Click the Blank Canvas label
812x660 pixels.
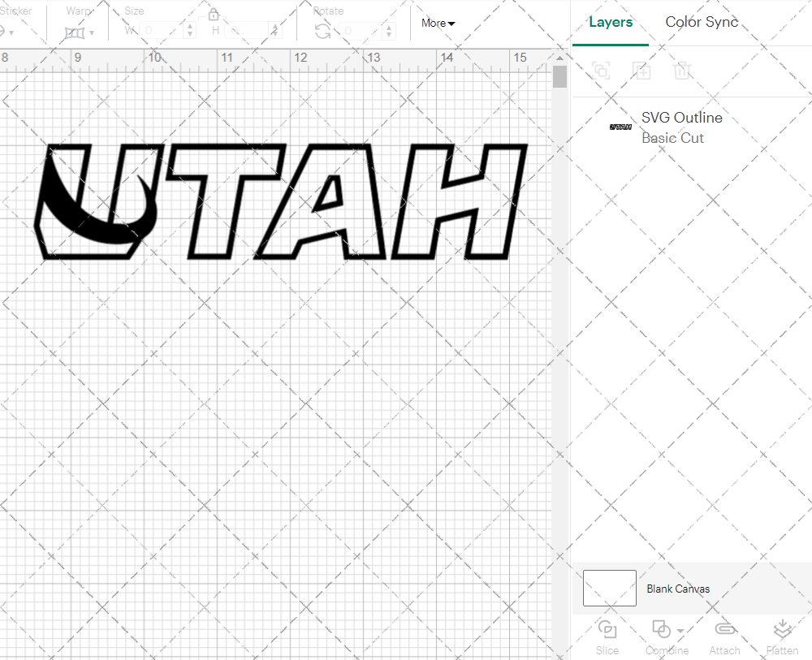(x=678, y=589)
